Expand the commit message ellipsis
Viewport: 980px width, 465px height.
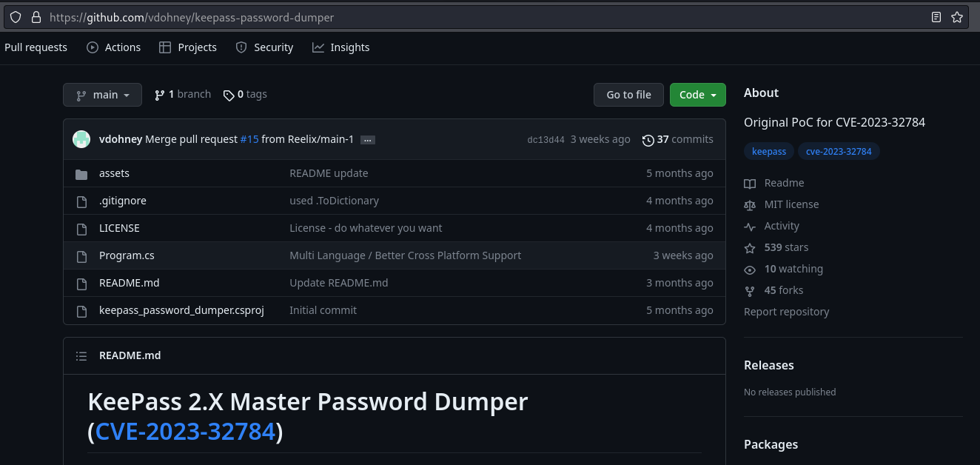pos(367,140)
